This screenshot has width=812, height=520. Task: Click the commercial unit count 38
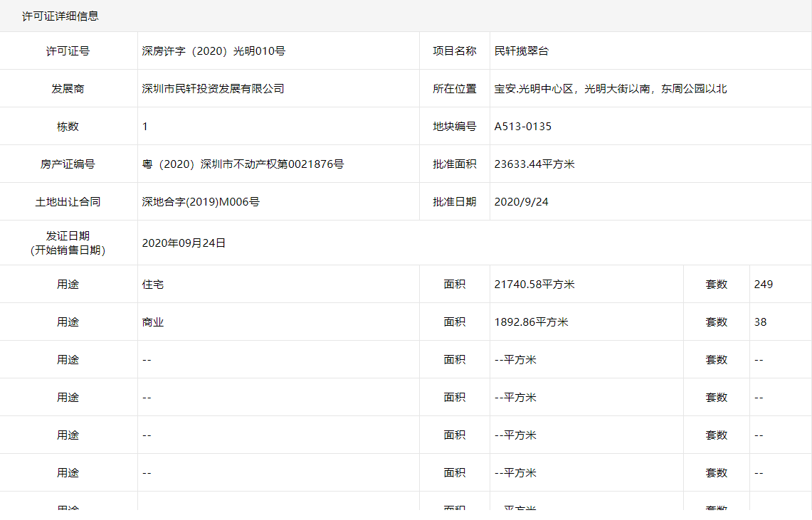[x=759, y=322]
